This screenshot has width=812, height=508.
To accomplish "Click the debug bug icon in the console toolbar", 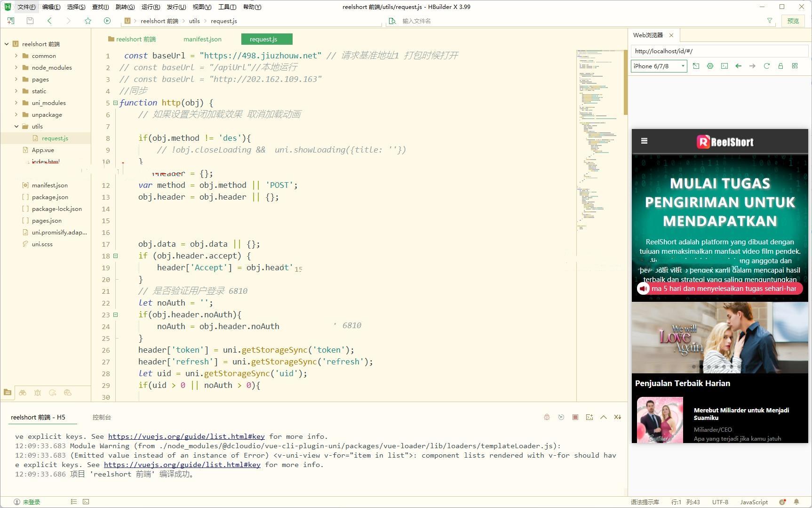I will (x=547, y=417).
